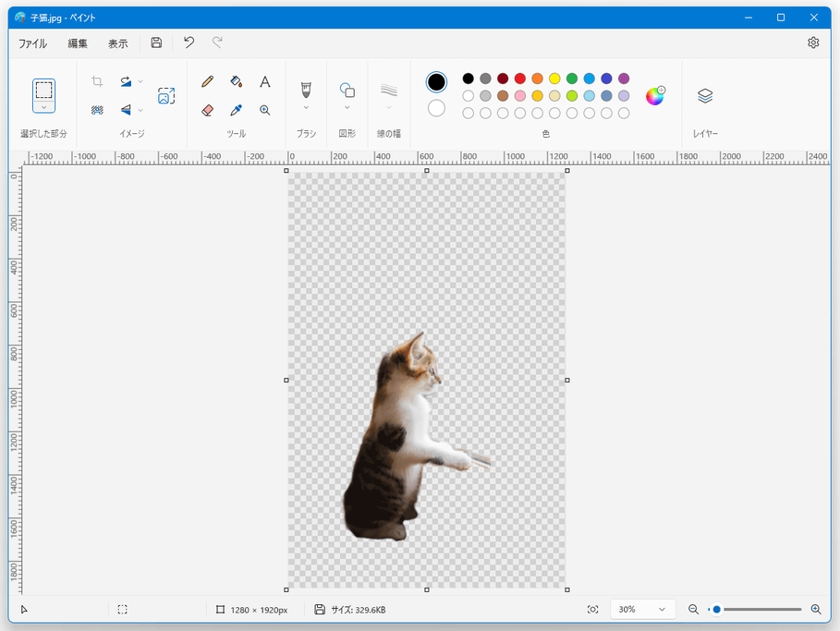Open the zoom percentage dropdown

tap(642, 609)
